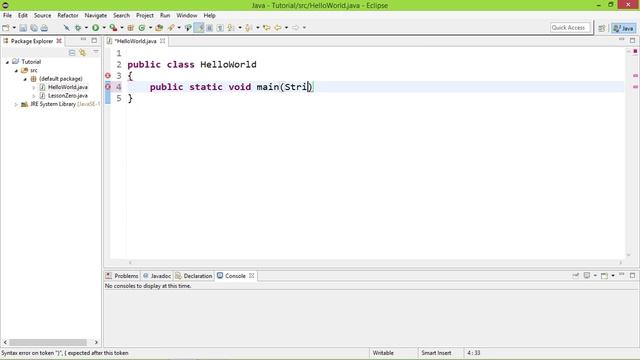Minimize the Package Explorer panel
The width and height of the screenshot is (640, 360).
pyautogui.click(x=83, y=40)
